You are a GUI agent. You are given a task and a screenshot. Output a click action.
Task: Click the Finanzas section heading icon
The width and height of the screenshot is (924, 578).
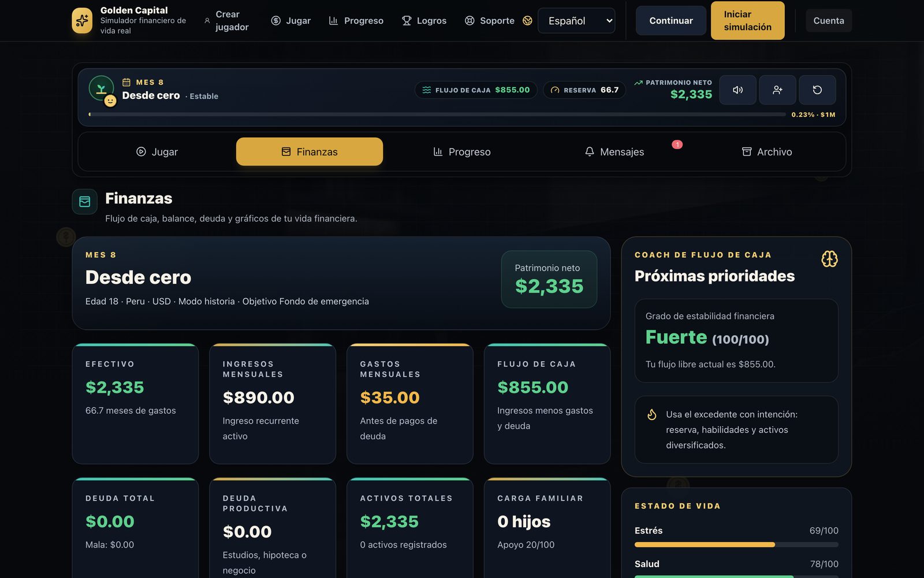click(85, 202)
